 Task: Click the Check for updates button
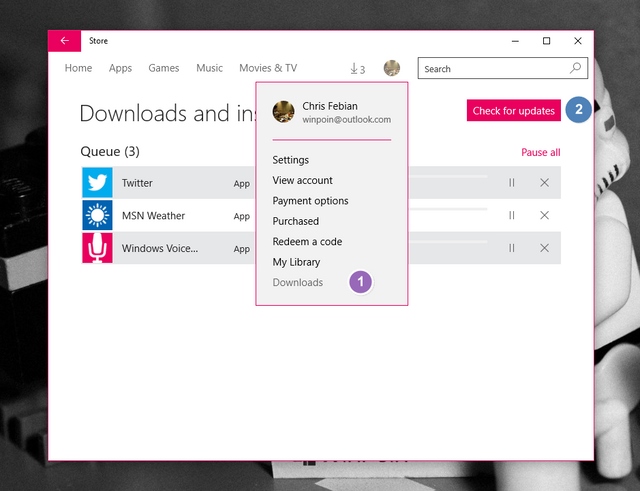[513, 111]
